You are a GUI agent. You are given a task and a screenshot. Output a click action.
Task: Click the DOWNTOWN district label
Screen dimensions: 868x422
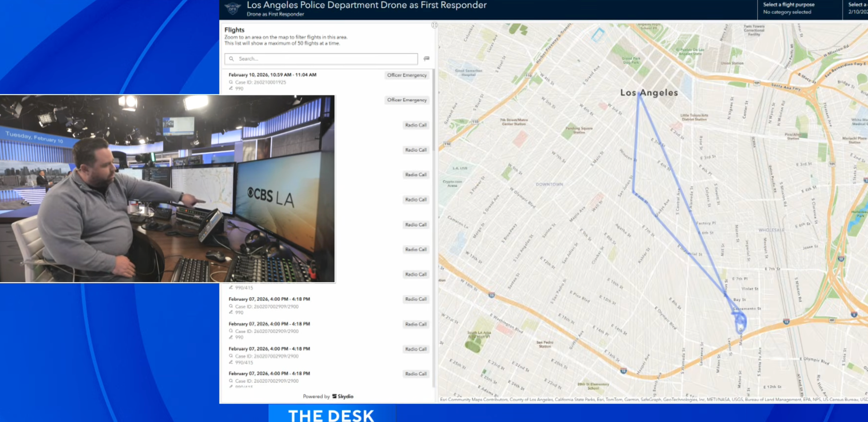[549, 184]
